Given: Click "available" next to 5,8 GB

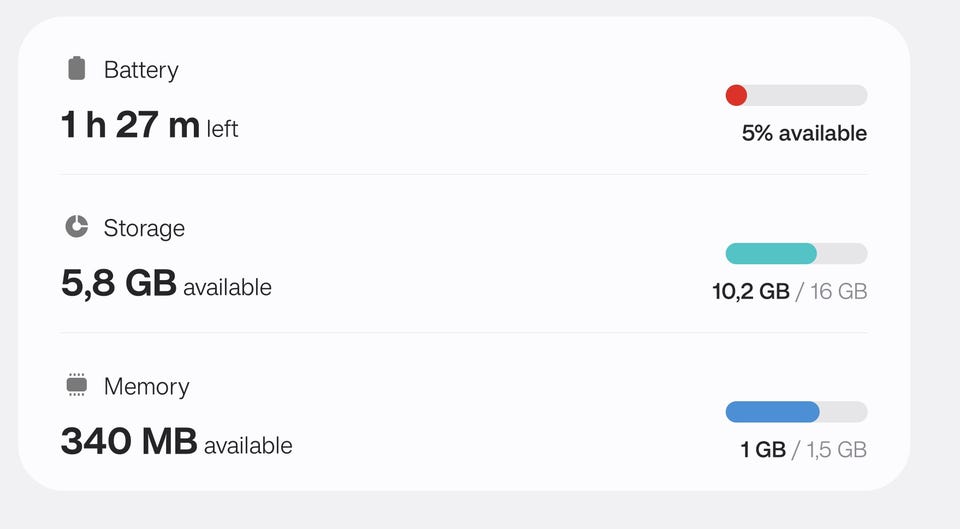Looking at the screenshot, I should click(x=227, y=287).
